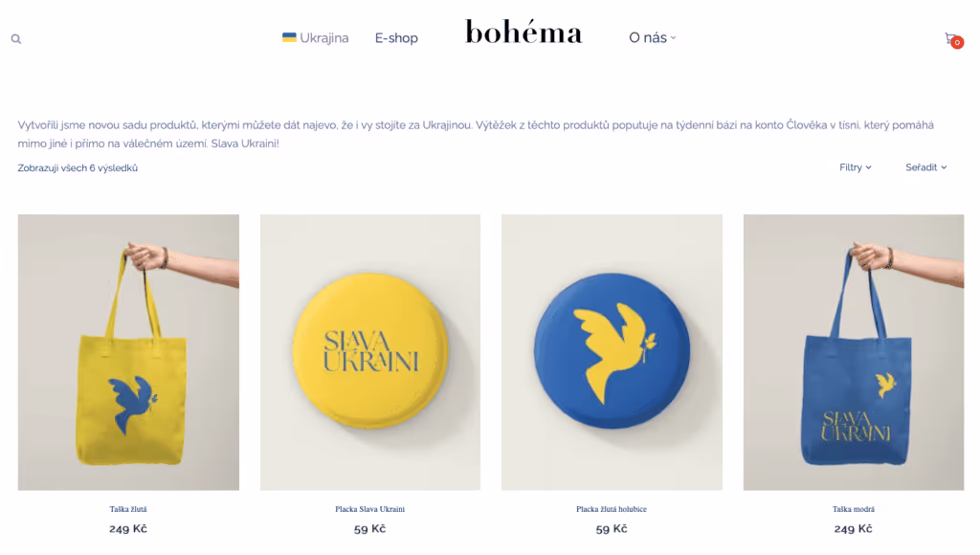980x555 pixels.
Task: Click the Placka žlutá holubice title
Action: (612, 509)
